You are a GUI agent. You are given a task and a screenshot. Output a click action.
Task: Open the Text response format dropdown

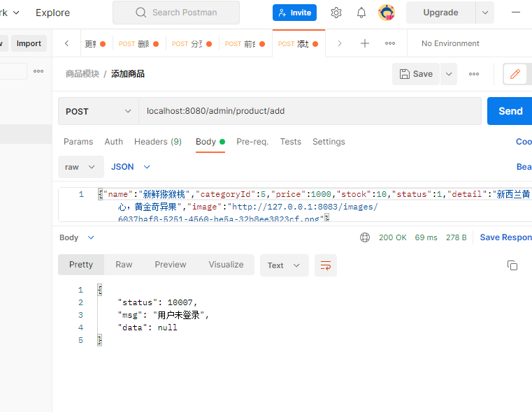coord(285,265)
